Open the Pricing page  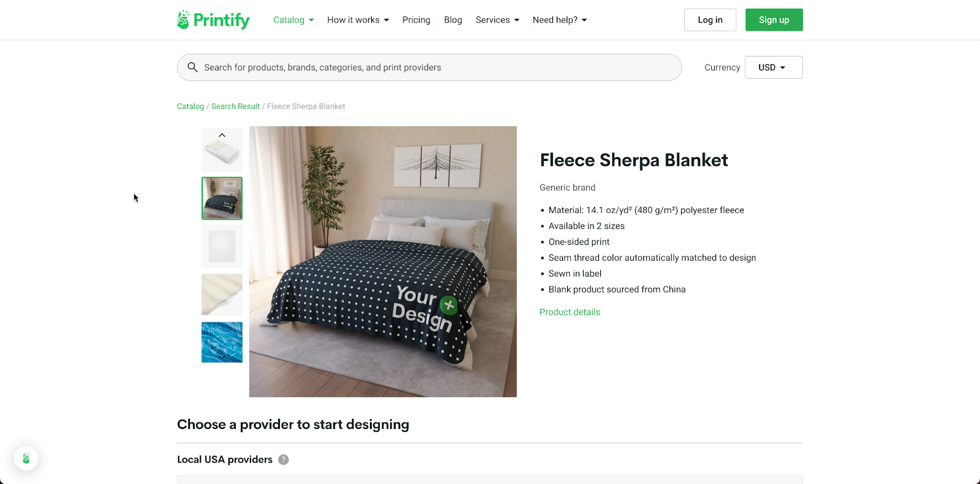[x=416, y=20]
